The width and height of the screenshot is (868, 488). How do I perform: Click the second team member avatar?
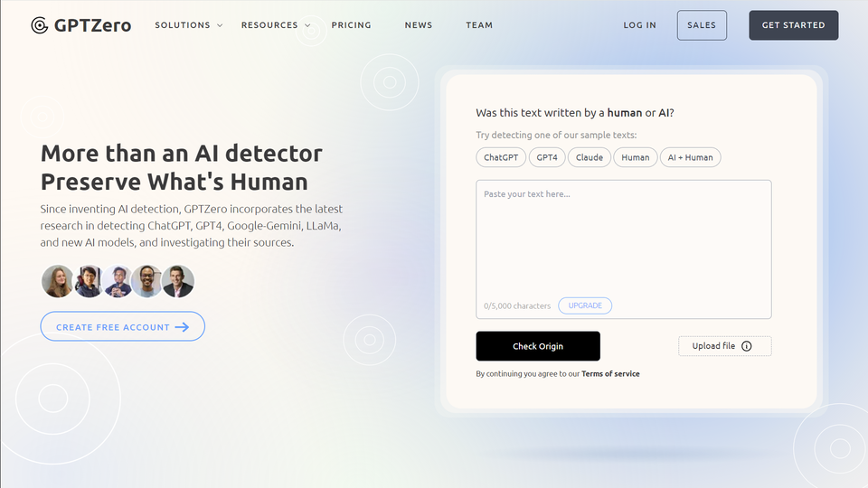88,281
